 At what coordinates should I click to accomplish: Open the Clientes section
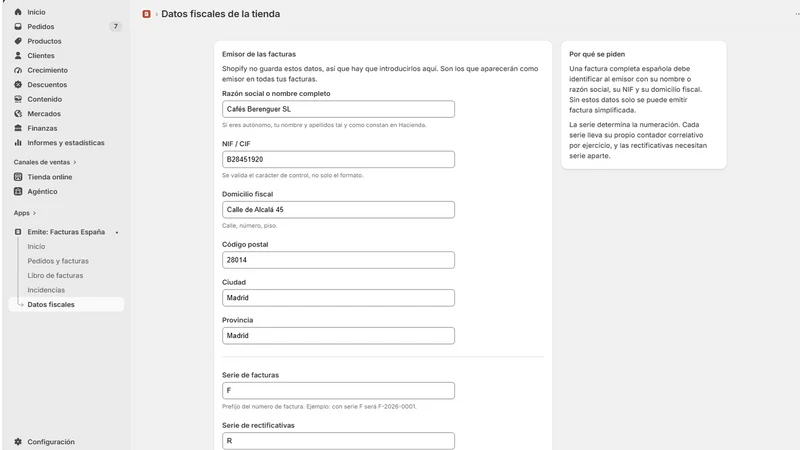tap(41, 56)
